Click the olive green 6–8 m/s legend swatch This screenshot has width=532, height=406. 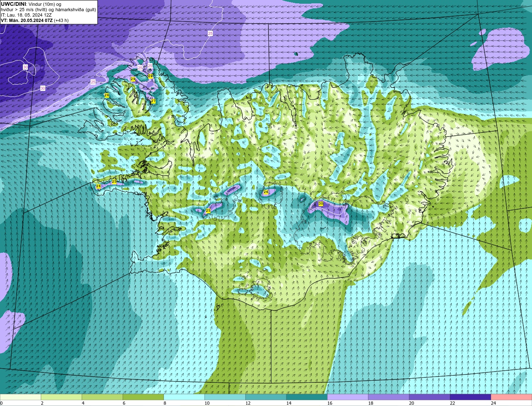tap(143, 397)
